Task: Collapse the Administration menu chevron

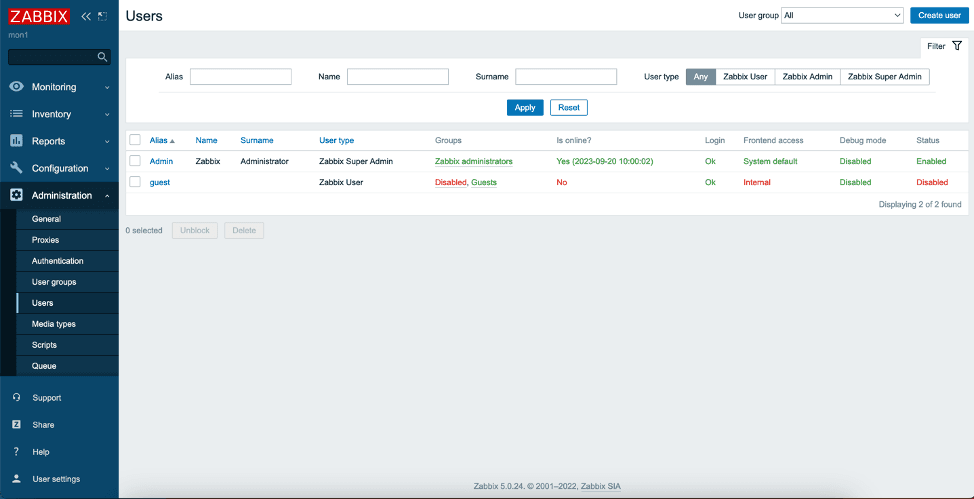Action: (107, 196)
